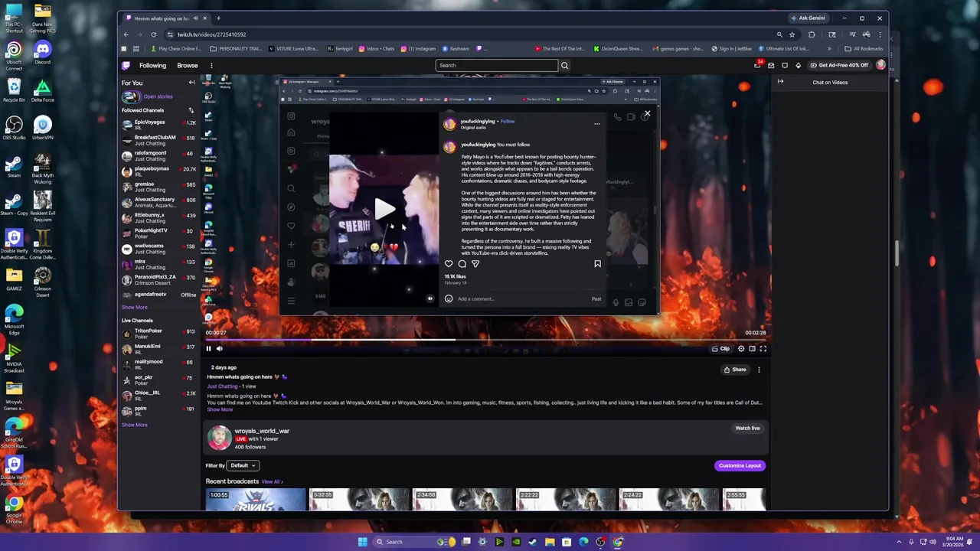Expand the description with Show More
Viewport: 980px width, 551px height.
[220, 409]
